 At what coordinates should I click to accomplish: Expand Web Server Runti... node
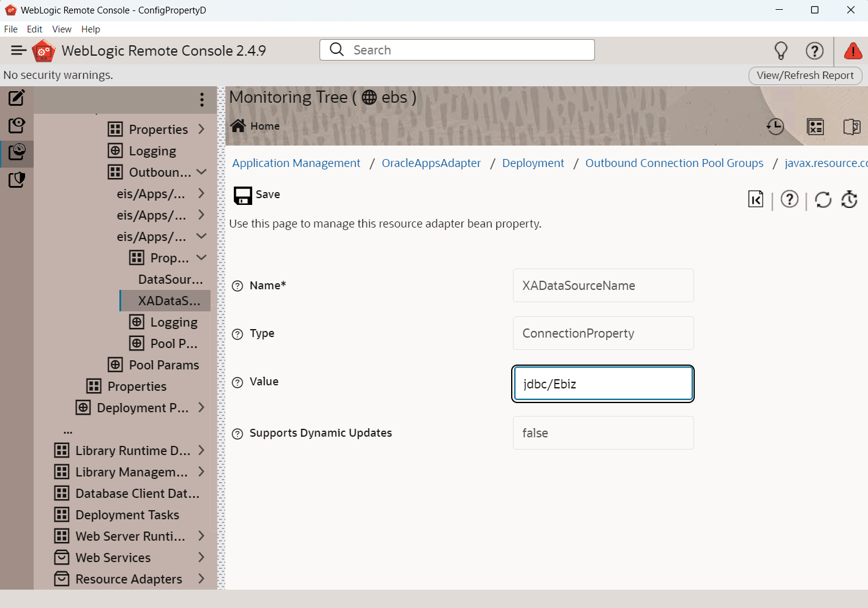201,536
